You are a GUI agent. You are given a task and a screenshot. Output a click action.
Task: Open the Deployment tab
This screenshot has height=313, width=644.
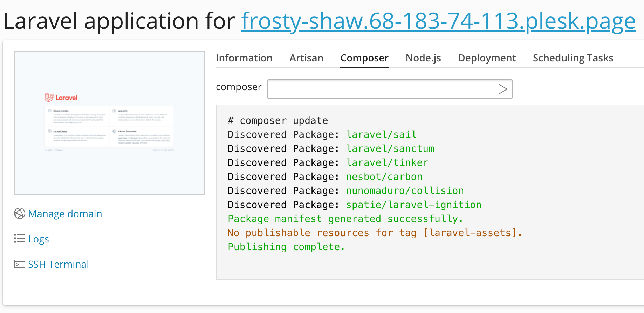pyautogui.click(x=487, y=58)
